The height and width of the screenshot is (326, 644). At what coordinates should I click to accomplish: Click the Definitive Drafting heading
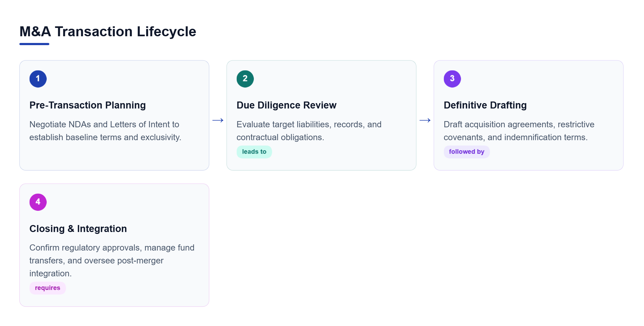pyautogui.click(x=485, y=105)
